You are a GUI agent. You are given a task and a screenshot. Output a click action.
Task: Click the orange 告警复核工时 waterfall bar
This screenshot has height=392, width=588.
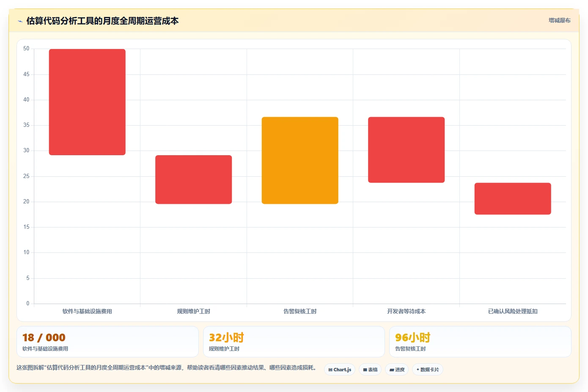[x=300, y=160]
